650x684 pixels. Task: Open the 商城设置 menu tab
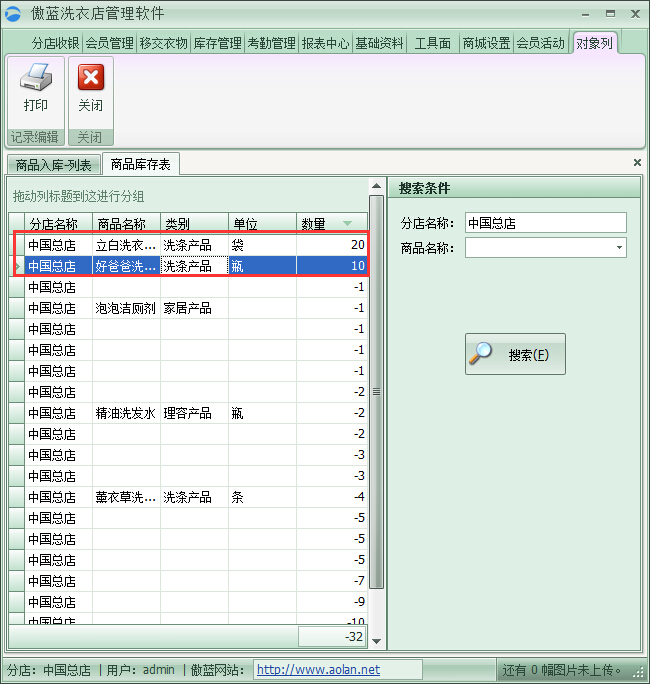point(486,43)
